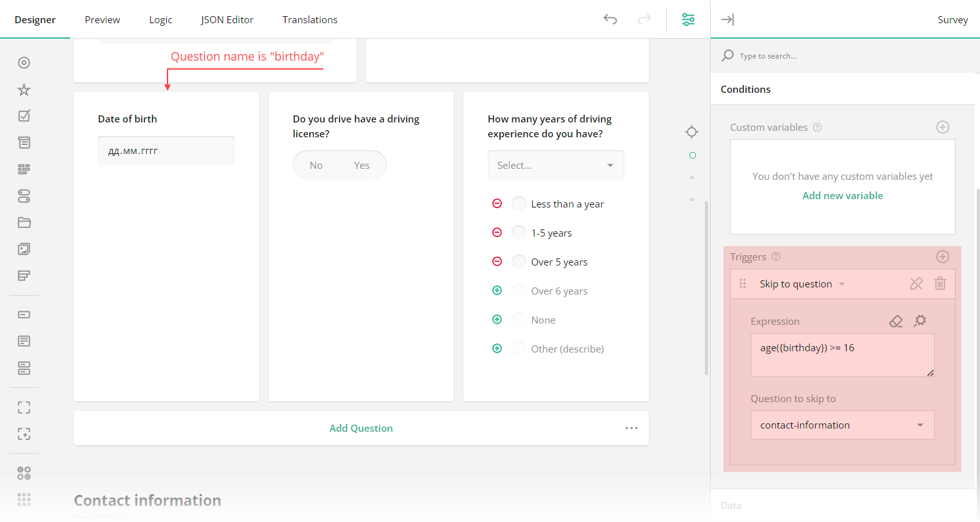
Task: Open the expression builder wand icon
Action: coord(920,320)
